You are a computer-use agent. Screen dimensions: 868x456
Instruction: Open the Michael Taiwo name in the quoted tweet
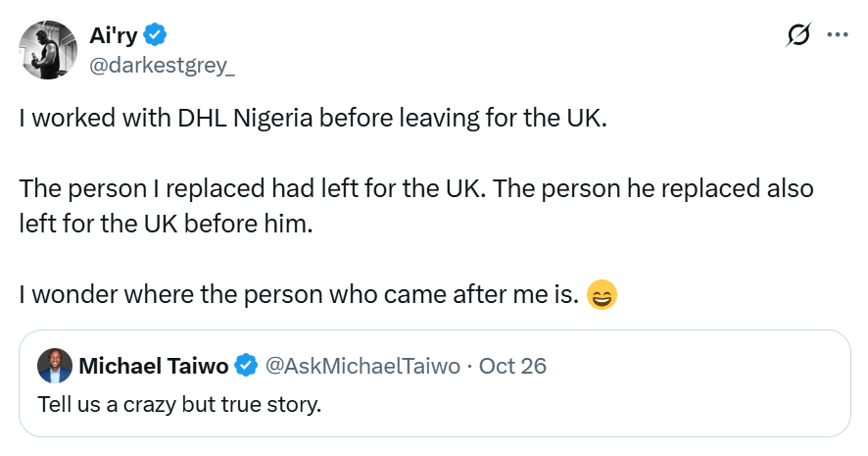[154, 367]
